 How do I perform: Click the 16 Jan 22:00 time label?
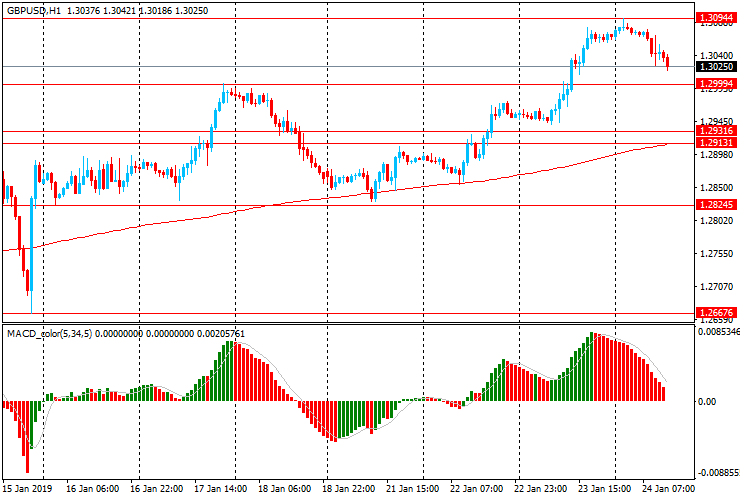[x=156, y=488]
